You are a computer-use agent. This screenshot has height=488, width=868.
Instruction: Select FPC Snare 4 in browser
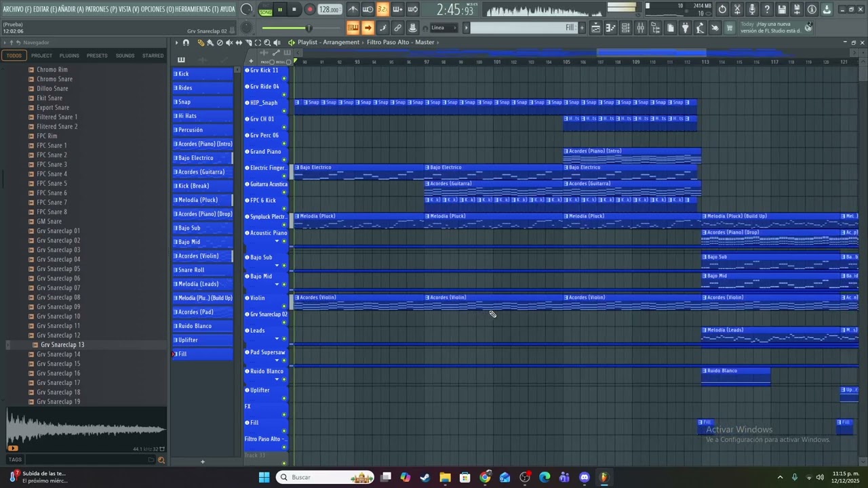click(x=52, y=174)
